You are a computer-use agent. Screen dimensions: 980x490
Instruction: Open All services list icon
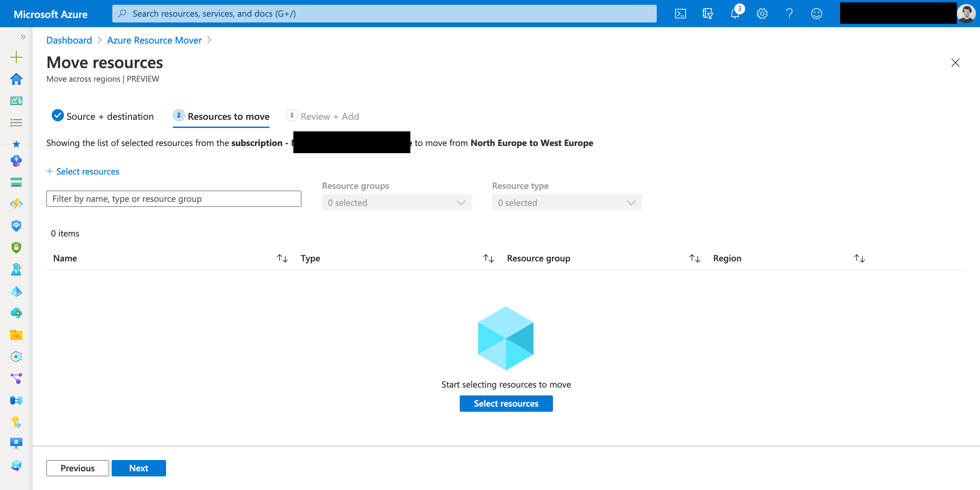tap(16, 122)
